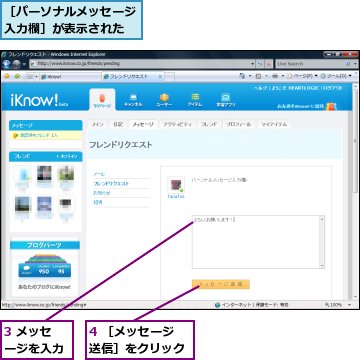Screen dimensions: 360x360
Task: Switch to the メイン tab
Action: point(98,124)
